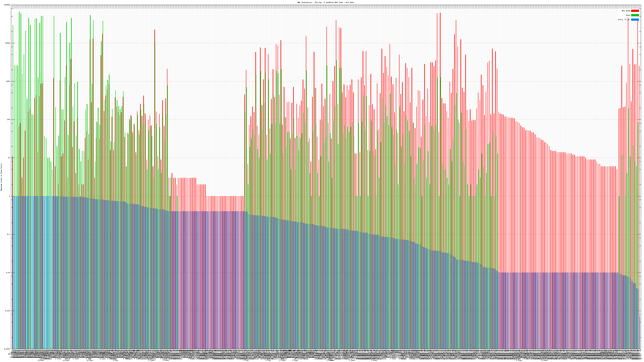This screenshot has width=644, height=362.
Task: Click the green Spam legend swatch
Action: click(x=635, y=15)
